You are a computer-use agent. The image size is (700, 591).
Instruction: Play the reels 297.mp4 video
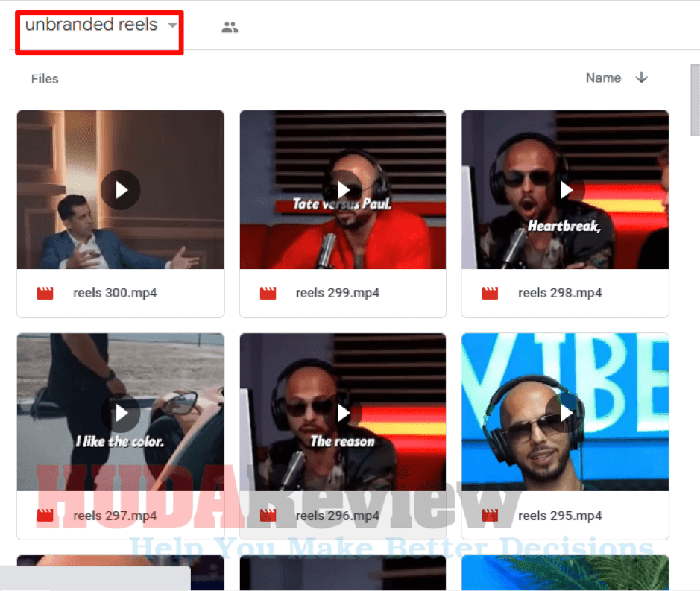[121, 412]
